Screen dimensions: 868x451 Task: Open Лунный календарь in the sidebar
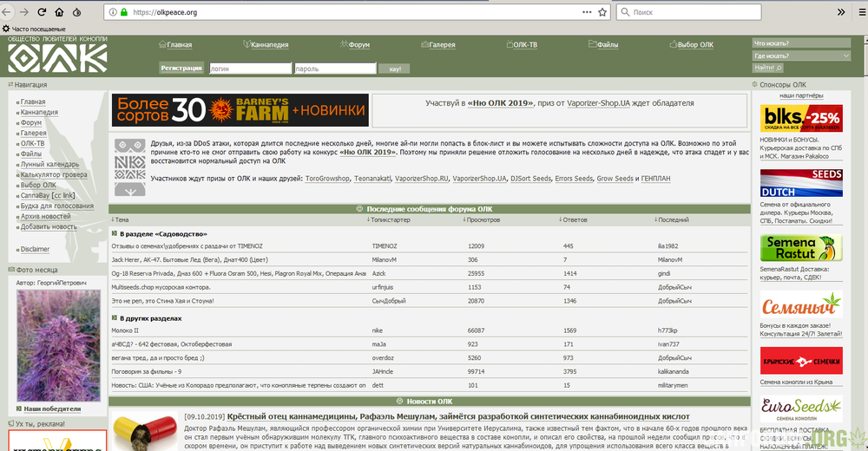coord(49,164)
